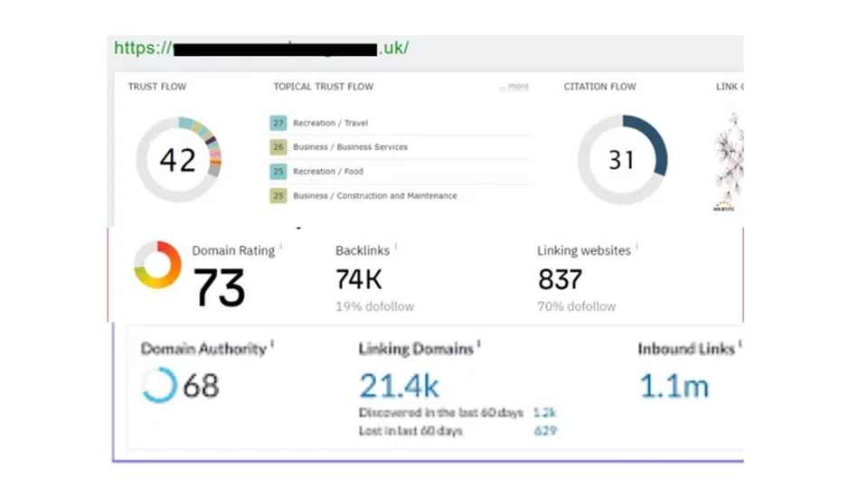Click the info icon next to Linking websites
Viewport: 868px width, 488px height.
[637, 246]
